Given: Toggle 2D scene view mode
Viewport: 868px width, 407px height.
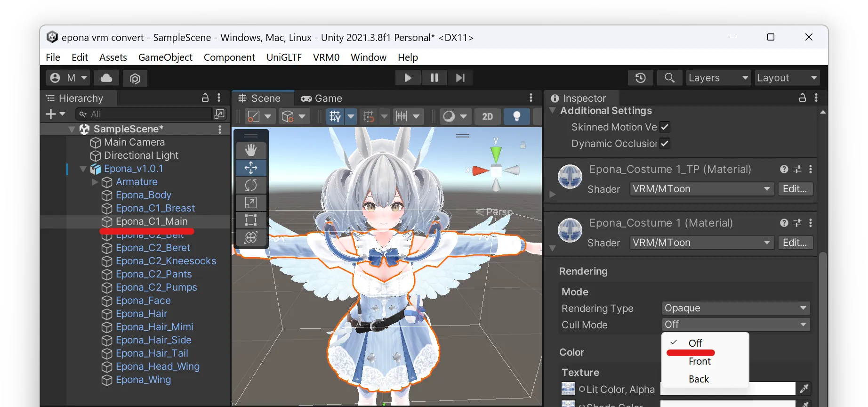Looking at the screenshot, I should pos(488,116).
